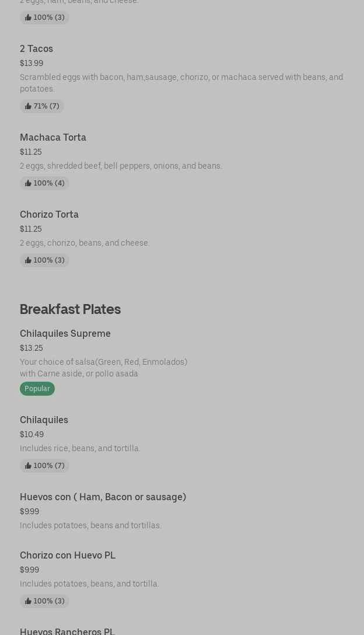Choose the Chilaquiles Supreme plate
Screen dimensions: 364x635
coord(65,333)
